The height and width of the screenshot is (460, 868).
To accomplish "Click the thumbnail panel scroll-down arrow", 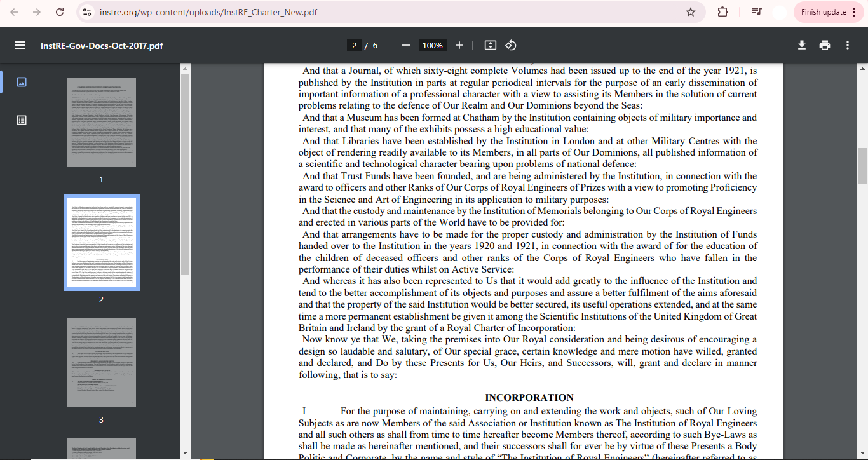I will pos(185,452).
